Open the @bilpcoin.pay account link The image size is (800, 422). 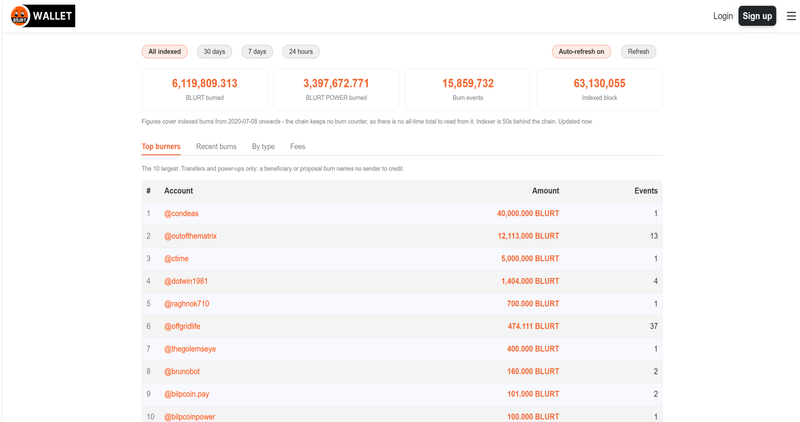186,394
